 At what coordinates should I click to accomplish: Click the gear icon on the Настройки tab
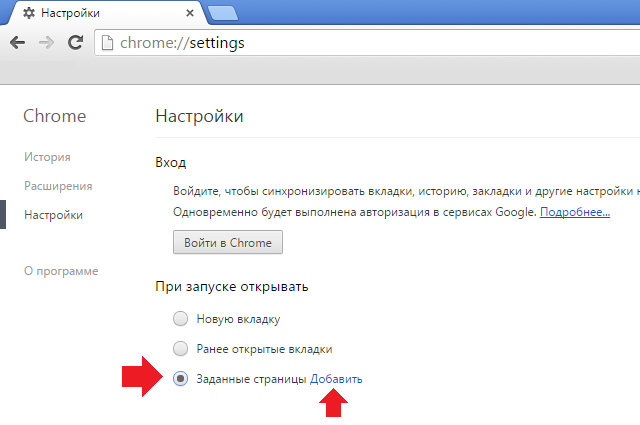(x=28, y=16)
